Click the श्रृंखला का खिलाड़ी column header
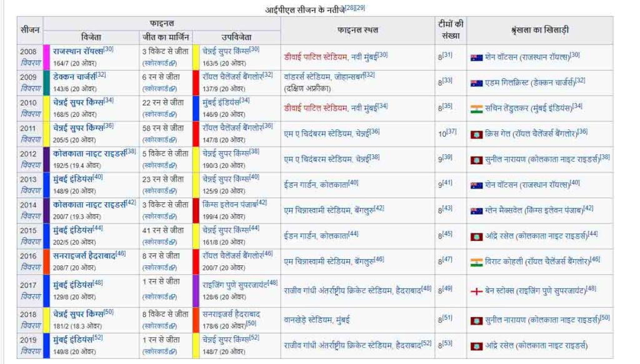 539,30
